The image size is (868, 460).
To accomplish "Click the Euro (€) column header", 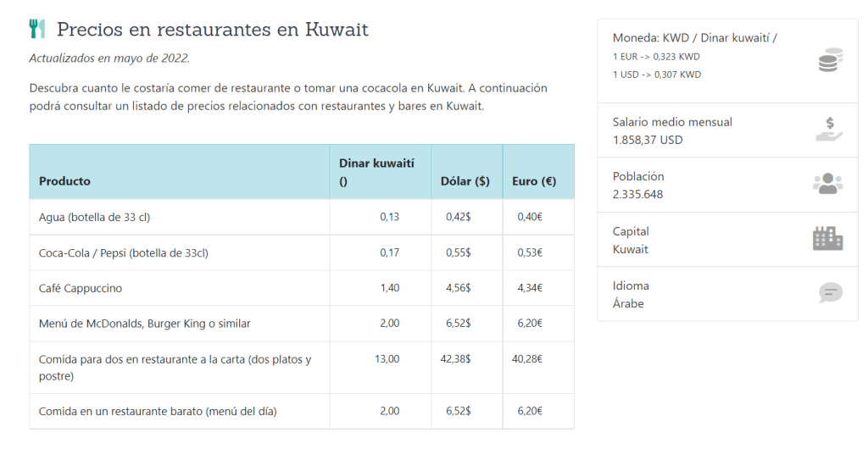I will pyautogui.click(x=534, y=180).
